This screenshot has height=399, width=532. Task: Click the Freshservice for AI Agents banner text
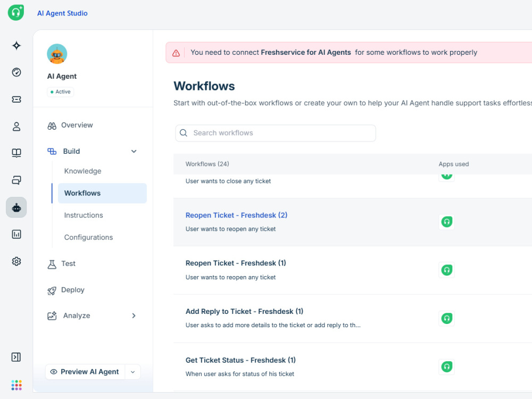(x=306, y=52)
